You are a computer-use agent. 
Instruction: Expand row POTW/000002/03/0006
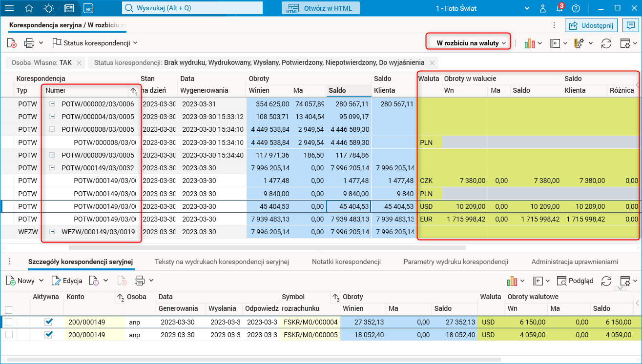[52, 104]
